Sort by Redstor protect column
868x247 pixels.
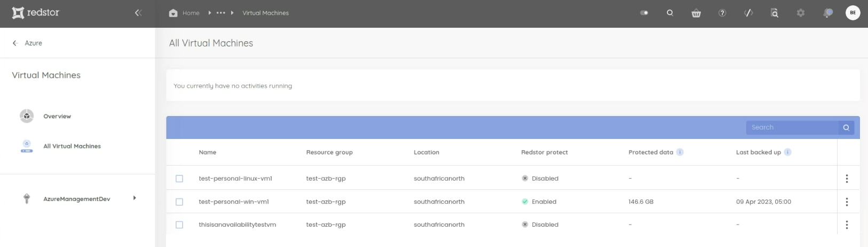click(545, 152)
